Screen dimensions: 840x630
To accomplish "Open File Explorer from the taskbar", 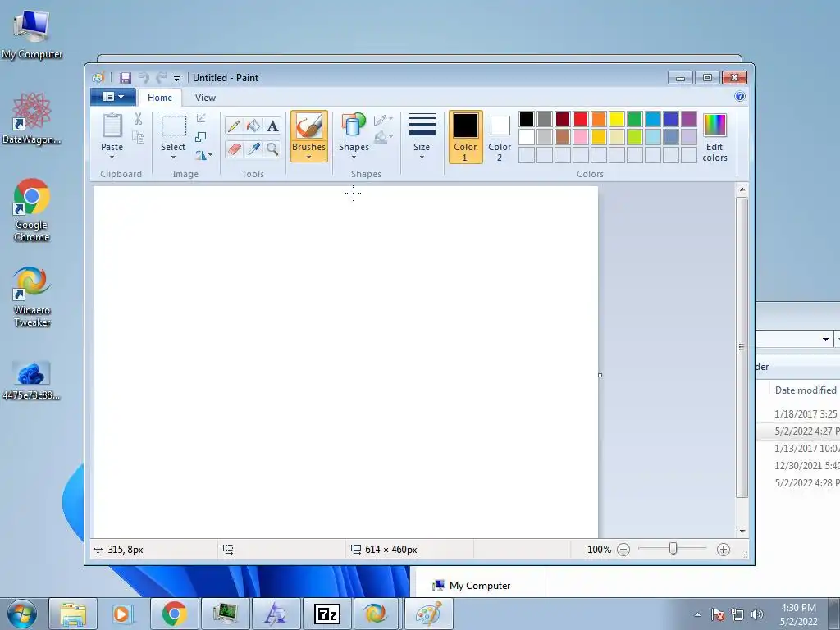I will tap(73, 614).
